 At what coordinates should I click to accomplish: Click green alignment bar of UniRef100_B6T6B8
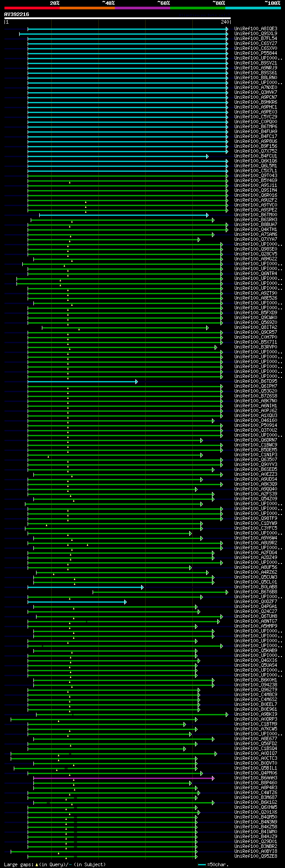pos(160,592)
